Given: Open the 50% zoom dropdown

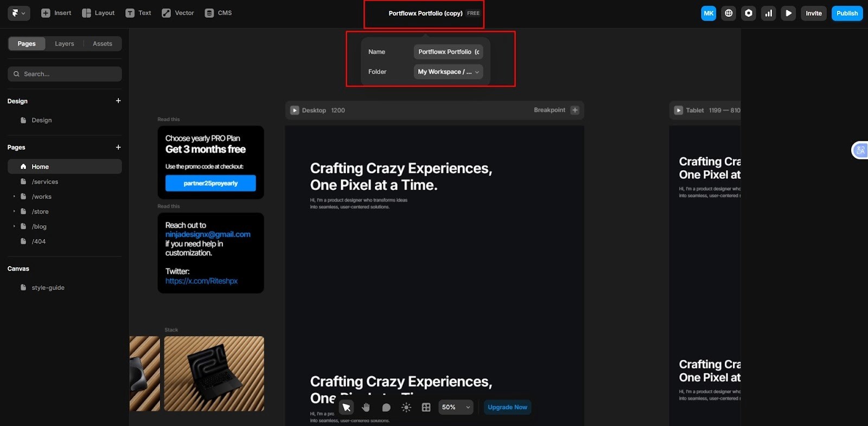Looking at the screenshot, I should (x=456, y=407).
